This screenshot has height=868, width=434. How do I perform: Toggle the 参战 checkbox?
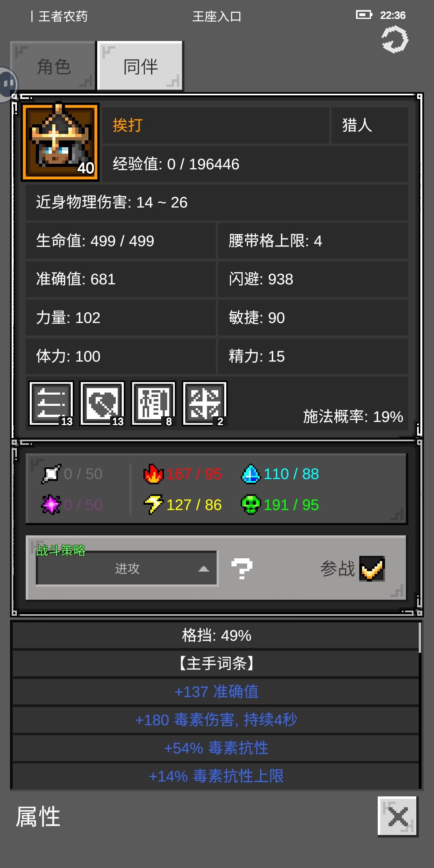(372, 569)
